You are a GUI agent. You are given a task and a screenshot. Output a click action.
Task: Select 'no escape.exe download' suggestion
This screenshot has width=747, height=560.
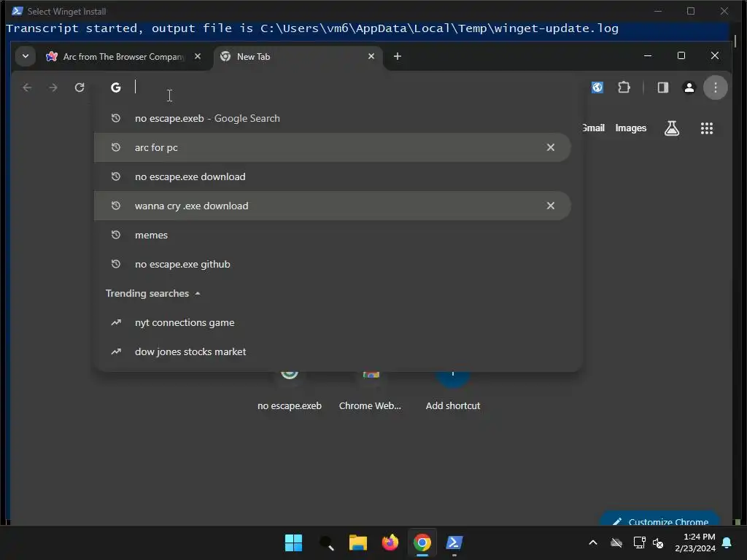coord(332,176)
